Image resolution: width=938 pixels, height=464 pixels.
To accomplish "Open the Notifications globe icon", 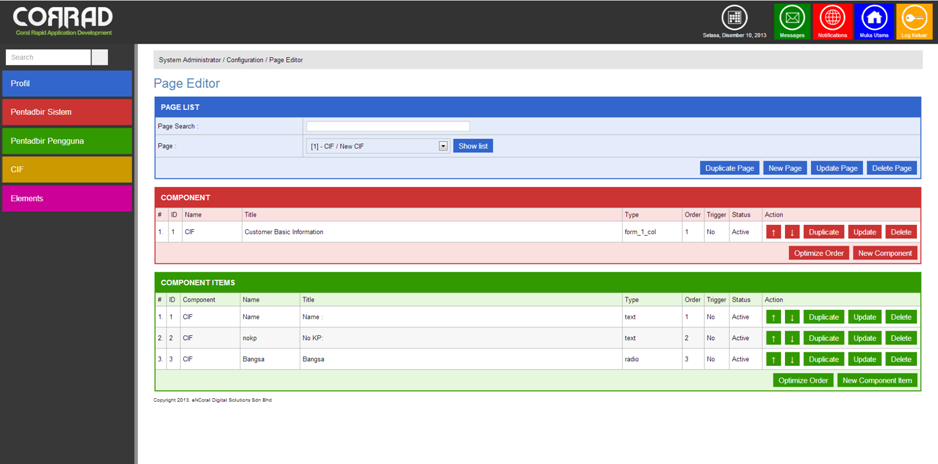I will (832, 19).
